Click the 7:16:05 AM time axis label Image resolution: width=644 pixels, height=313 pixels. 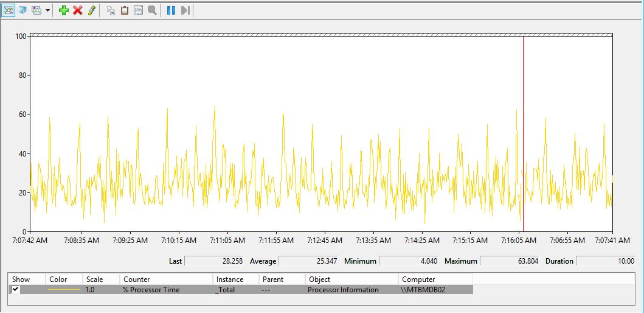click(519, 240)
